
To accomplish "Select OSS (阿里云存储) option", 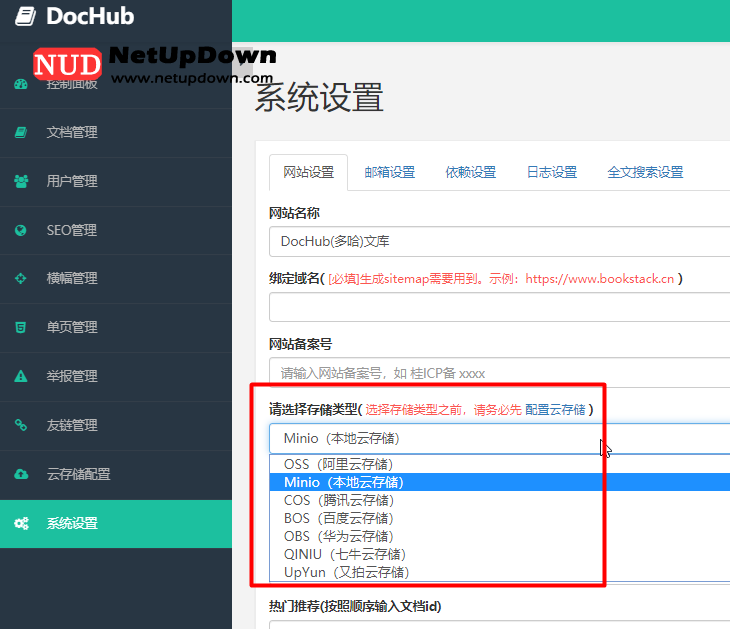I will [500, 464].
